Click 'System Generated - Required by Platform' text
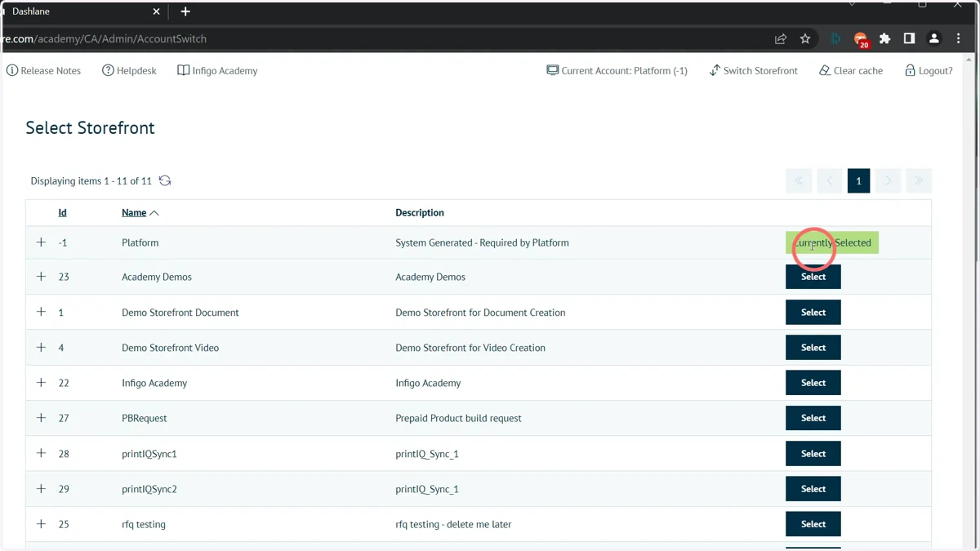Viewport: 980px width, 551px height. point(482,242)
